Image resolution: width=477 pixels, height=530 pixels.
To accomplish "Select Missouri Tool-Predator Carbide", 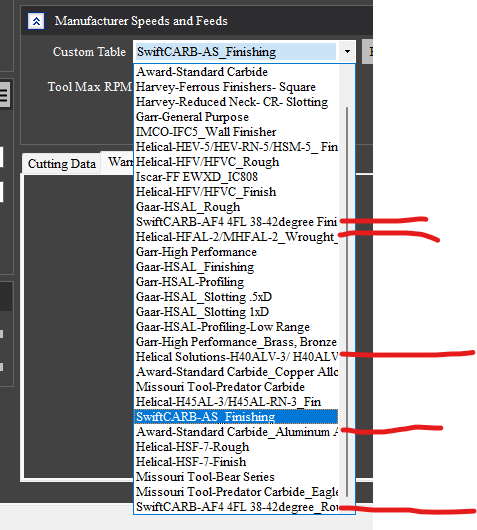I will pyautogui.click(x=236, y=387).
